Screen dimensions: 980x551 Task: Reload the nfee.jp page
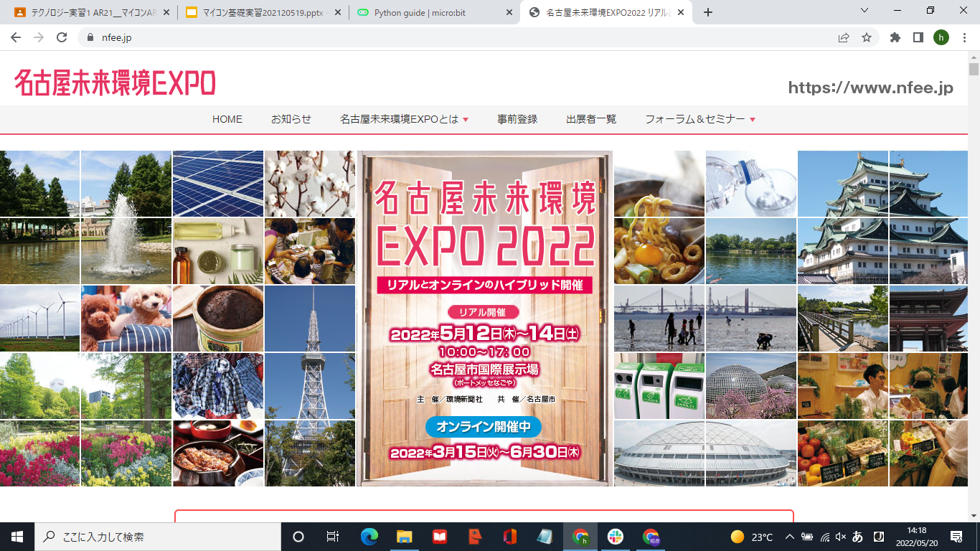point(62,37)
